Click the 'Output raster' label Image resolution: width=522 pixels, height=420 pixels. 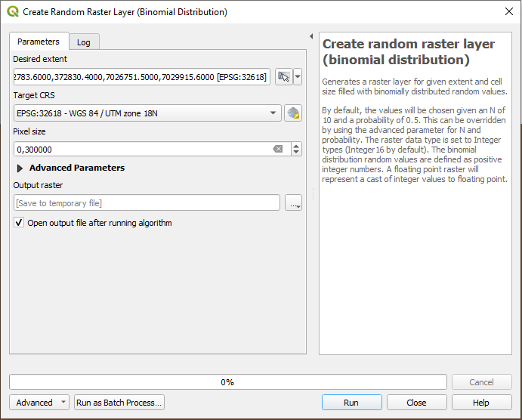point(38,185)
